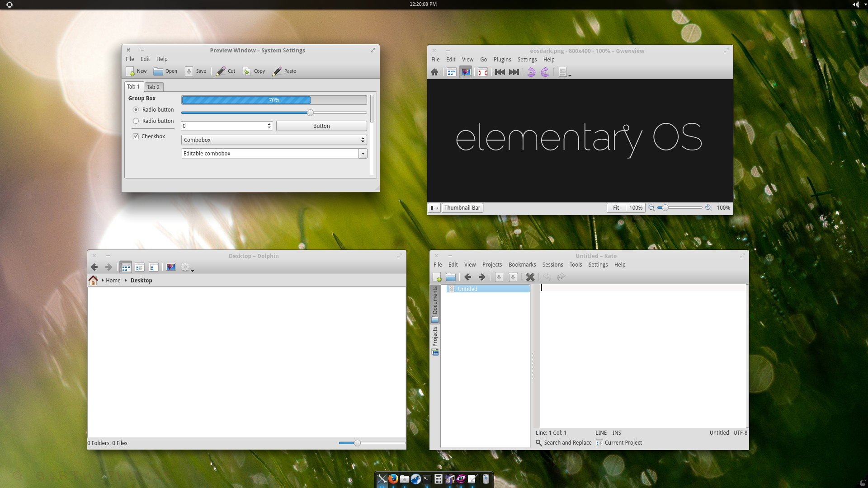Viewport: 868px width, 488px height.
Task: Click Home in Dolphin breadcrumb
Action: (113, 281)
